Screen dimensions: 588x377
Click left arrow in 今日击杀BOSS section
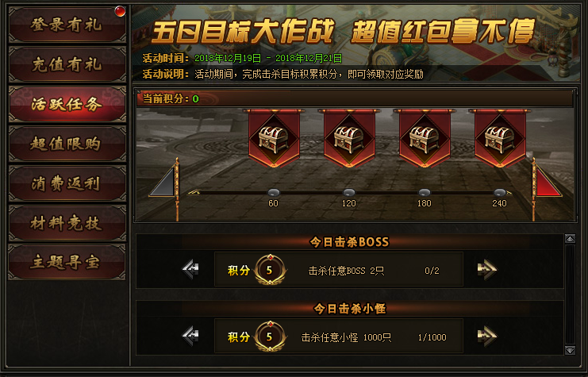tap(190, 269)
